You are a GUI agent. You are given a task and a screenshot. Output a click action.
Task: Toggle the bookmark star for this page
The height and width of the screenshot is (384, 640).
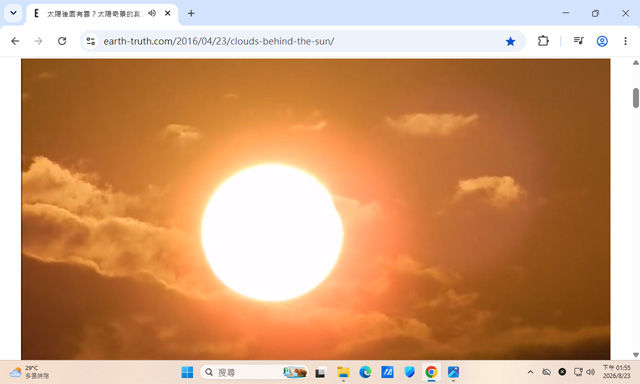coord(510,41)
